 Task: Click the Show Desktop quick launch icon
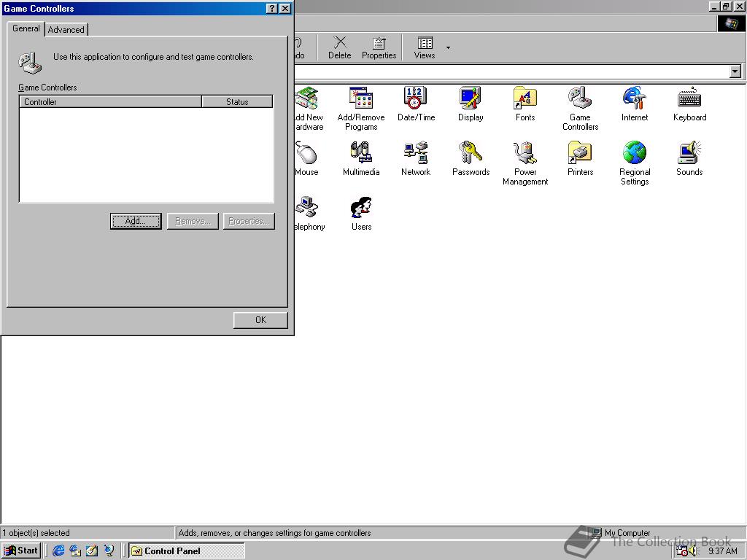click(x=92, y=551)
